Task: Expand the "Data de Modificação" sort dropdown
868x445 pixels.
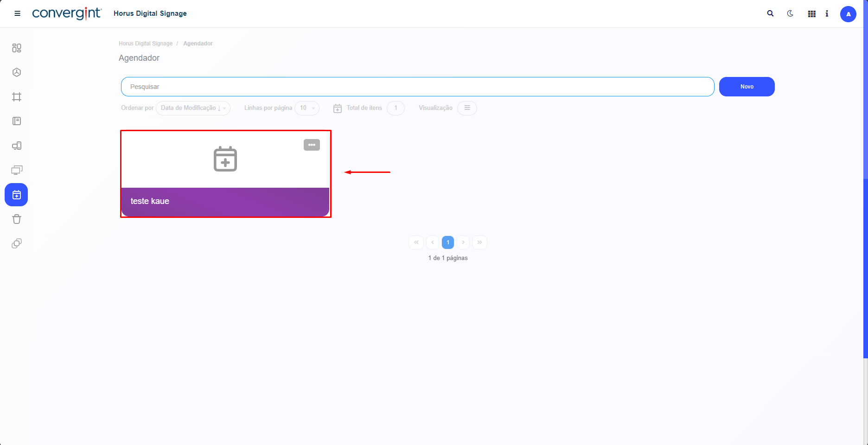Action: point(193,108)
